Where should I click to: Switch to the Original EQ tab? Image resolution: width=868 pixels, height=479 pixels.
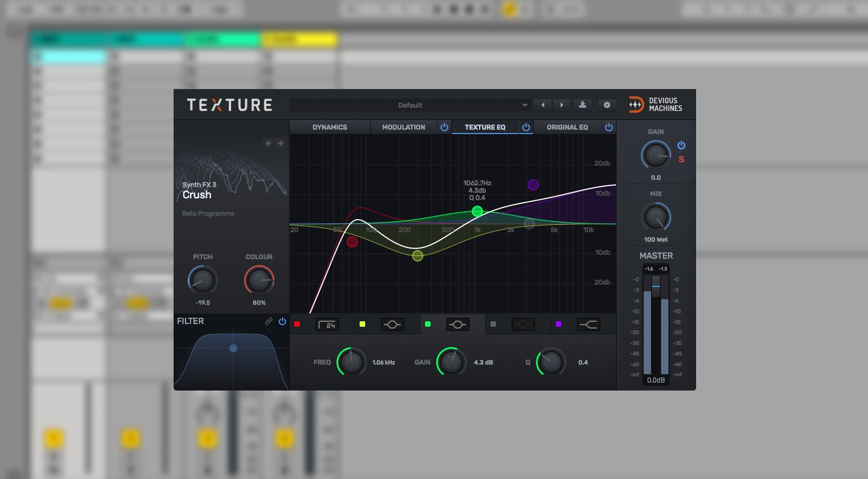point(567,127)
